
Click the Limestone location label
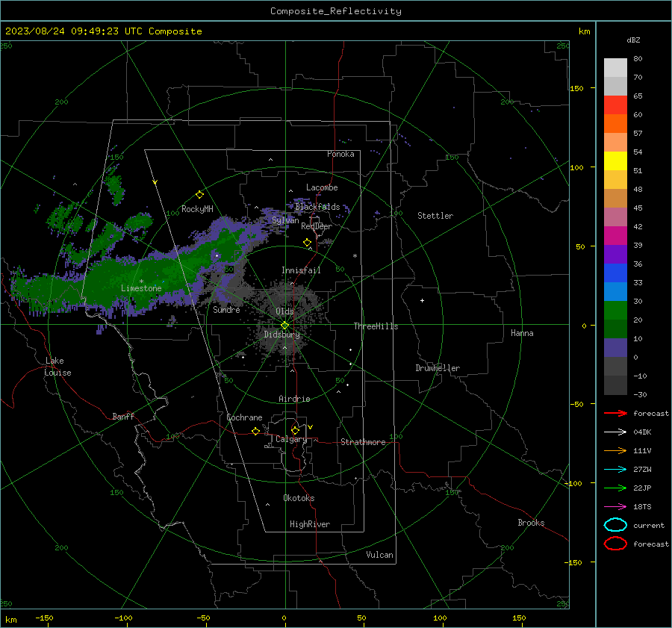(x=141, y=288)
